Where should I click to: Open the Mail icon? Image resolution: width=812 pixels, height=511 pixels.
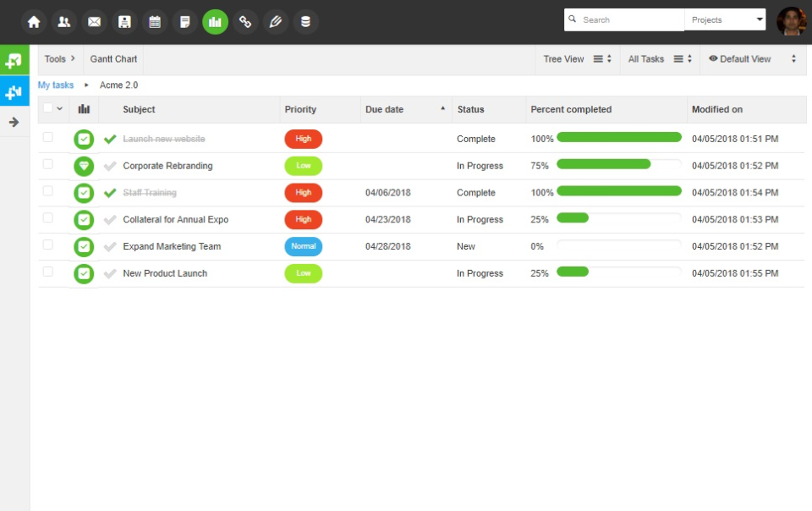coord(94,21)
